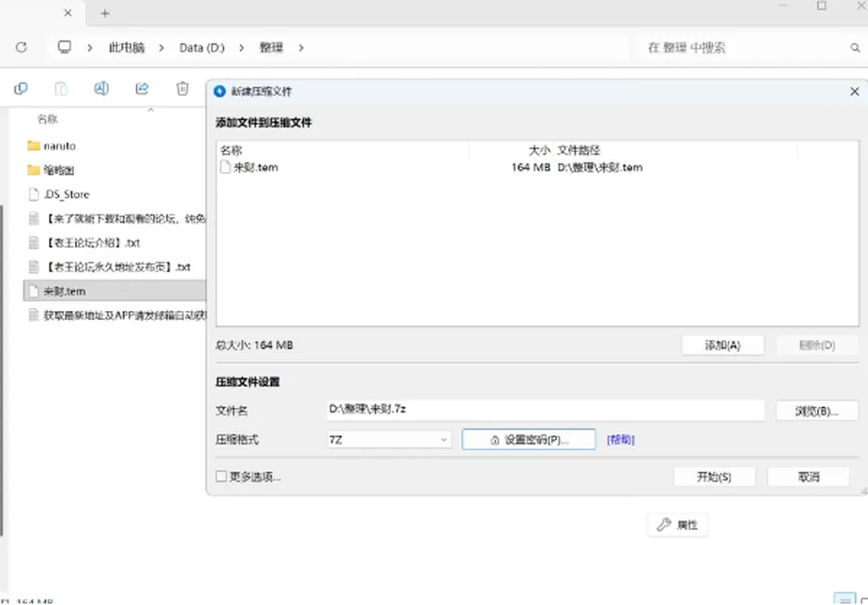Copy the selected file using the toolbar
868x605 pixels.
[21, 89]
